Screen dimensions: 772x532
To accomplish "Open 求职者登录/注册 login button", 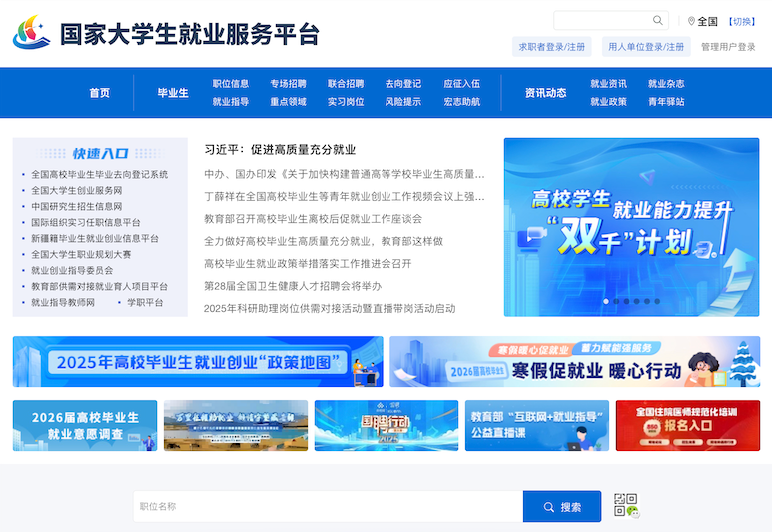I will pos(553,47).
